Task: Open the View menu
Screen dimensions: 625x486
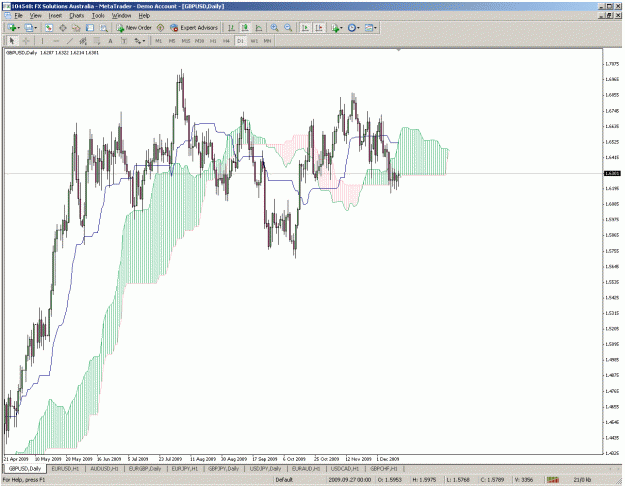Action: 35,16
